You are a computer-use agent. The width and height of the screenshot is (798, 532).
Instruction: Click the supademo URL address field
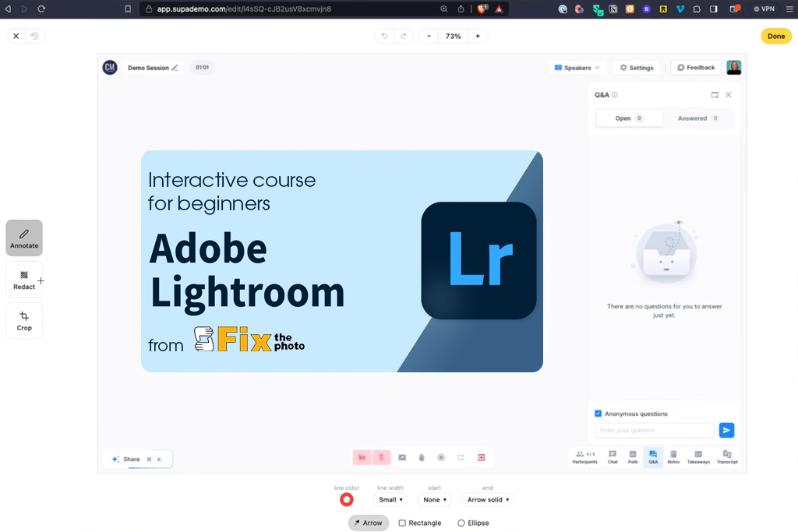click(x=244, y=9)
